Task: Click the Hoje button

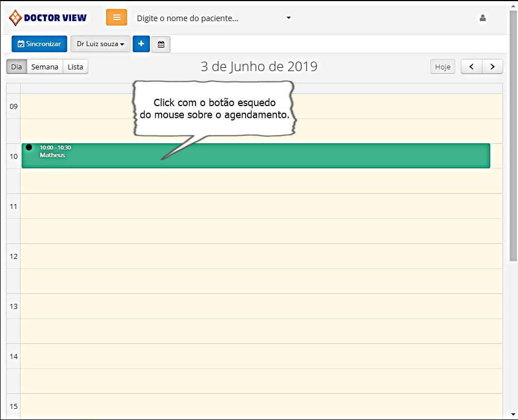Action: coord(442,67)
